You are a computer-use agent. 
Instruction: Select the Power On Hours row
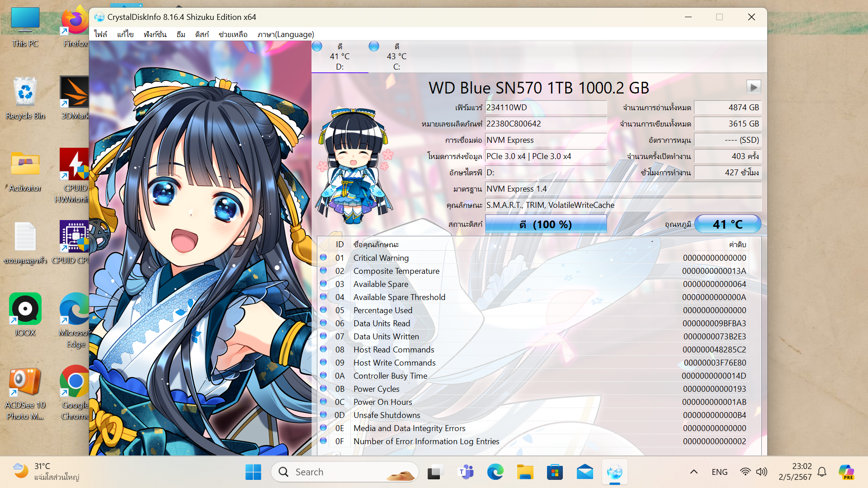(533, 402)
